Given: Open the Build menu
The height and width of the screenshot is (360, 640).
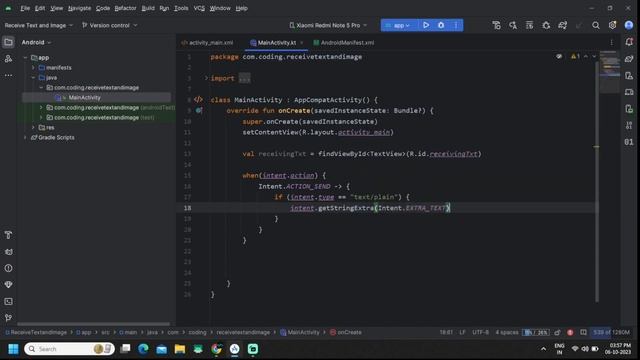Looking at the screenshot, I should tap(148, 8).
